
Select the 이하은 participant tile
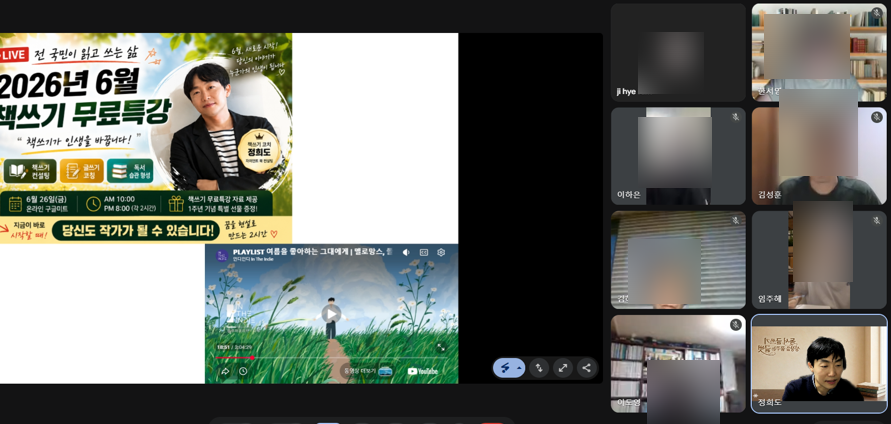pos(678,156)
